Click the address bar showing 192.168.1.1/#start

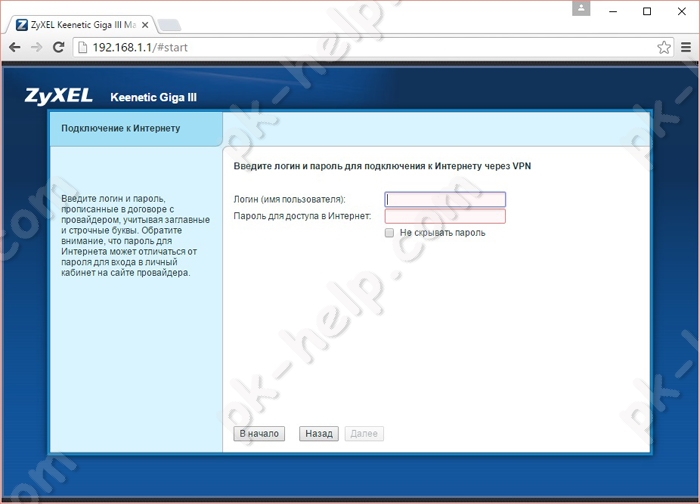pos(373,47)
